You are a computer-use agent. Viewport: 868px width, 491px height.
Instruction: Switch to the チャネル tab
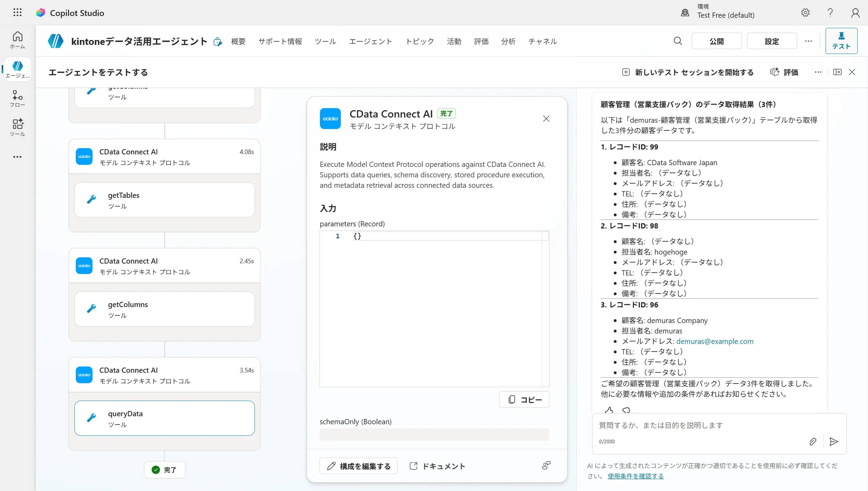[542, 41]
